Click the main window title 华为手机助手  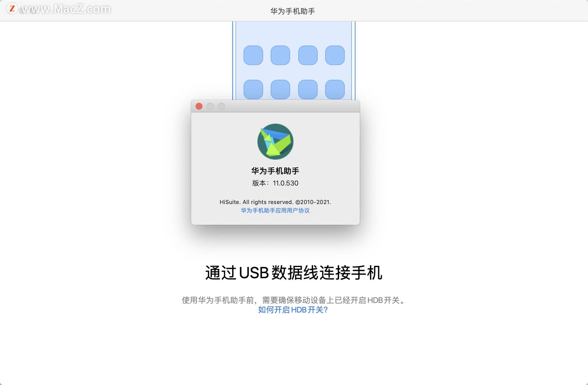coord(293,11)
